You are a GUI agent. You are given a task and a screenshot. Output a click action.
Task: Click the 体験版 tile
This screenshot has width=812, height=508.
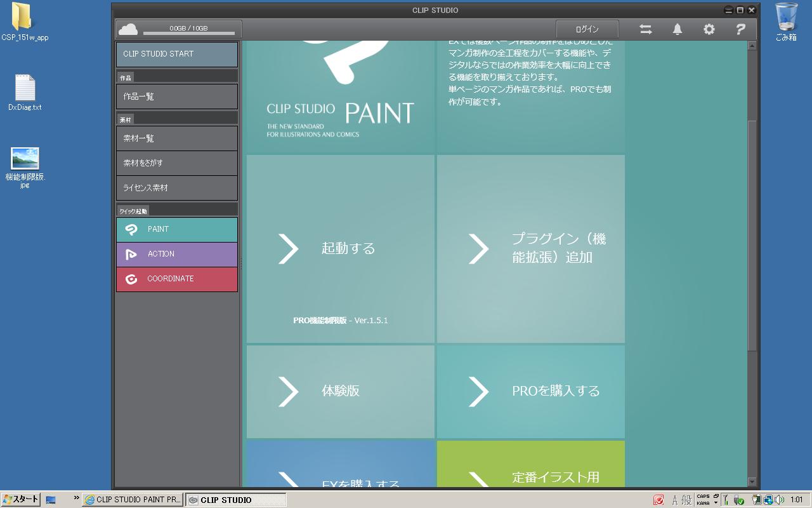coord(340,391)
